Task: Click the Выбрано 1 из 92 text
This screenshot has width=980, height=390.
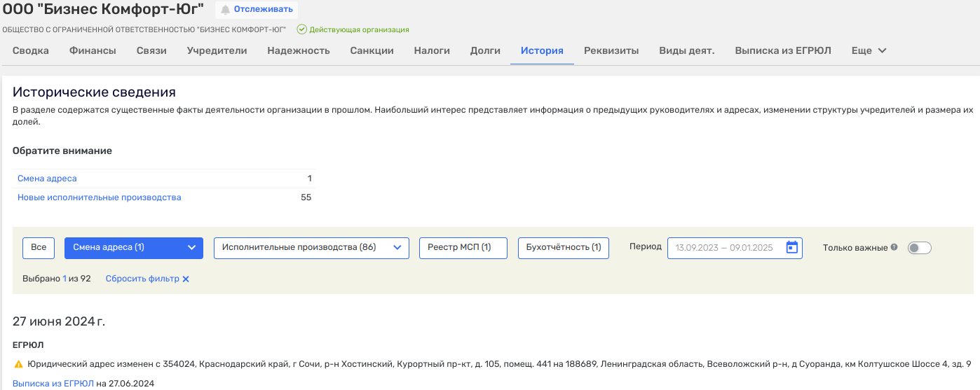Action: point(57,279)
